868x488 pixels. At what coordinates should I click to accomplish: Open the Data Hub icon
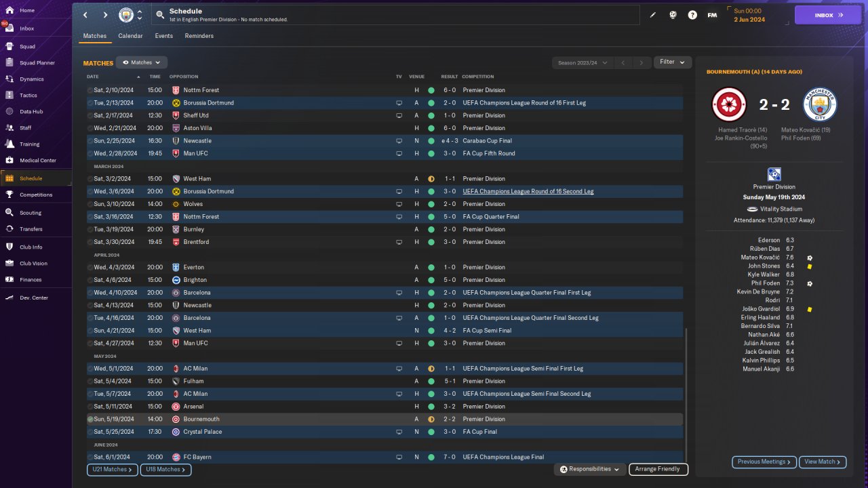point(9,111)
